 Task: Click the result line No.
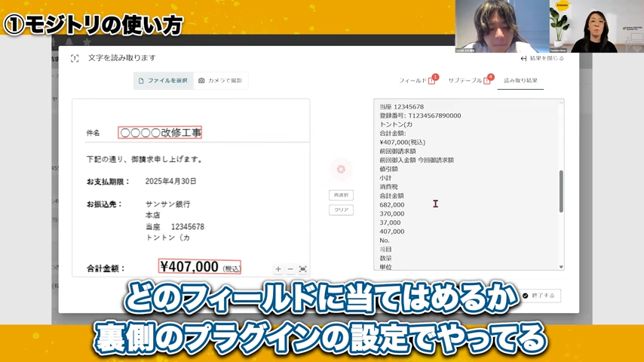(x=385, y=241)
